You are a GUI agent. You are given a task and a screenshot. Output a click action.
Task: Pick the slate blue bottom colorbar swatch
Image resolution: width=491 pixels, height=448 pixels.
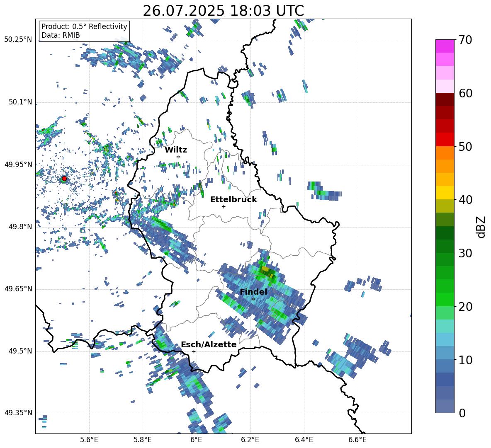pyautogui.click(x=445, y=406)
